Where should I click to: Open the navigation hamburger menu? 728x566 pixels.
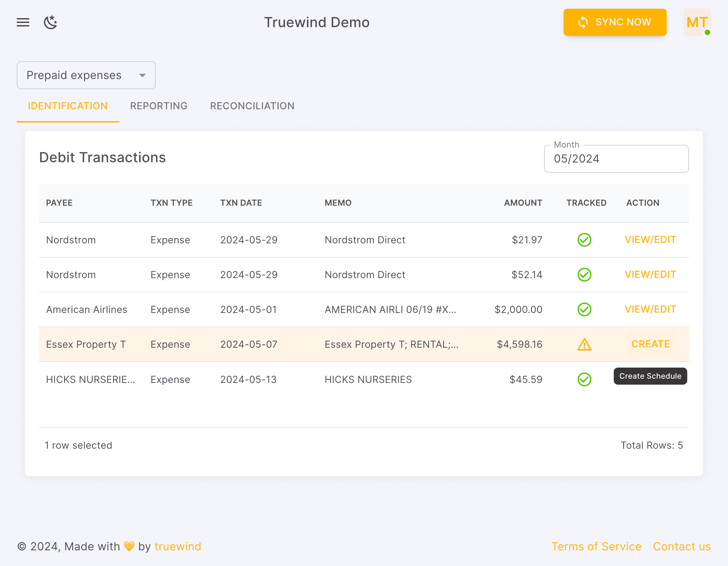click(x=23, y=22)
